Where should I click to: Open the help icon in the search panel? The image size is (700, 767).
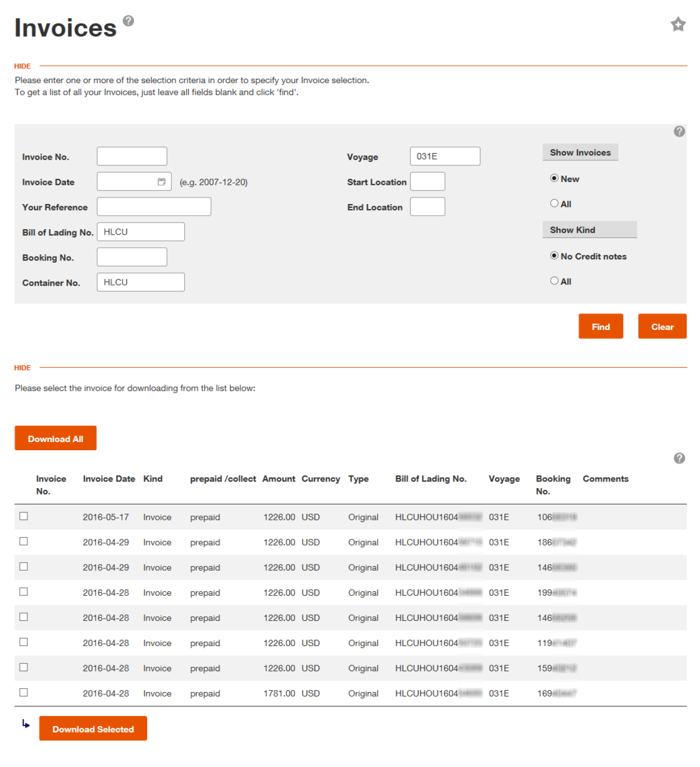[679, 131]
